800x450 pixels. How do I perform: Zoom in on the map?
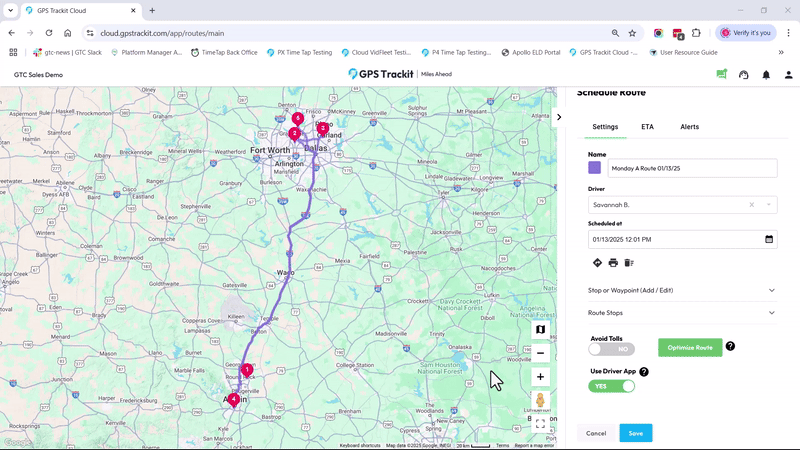coord(540,377)
